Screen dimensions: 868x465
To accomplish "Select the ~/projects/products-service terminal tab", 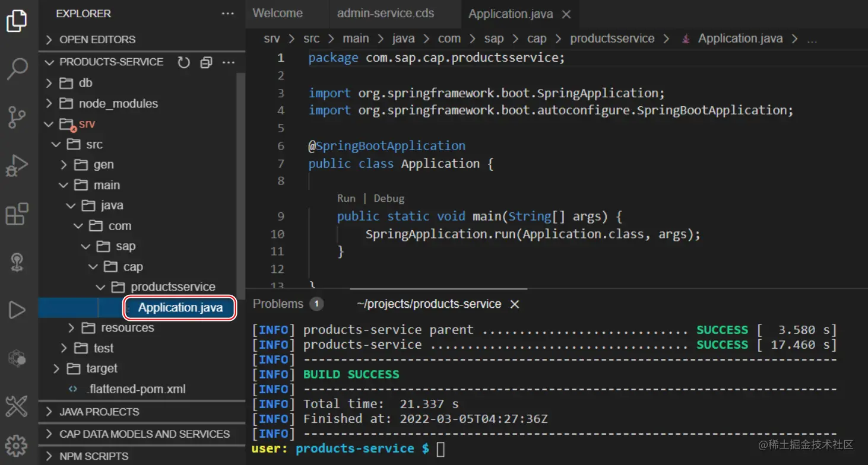I will [429, 304].
